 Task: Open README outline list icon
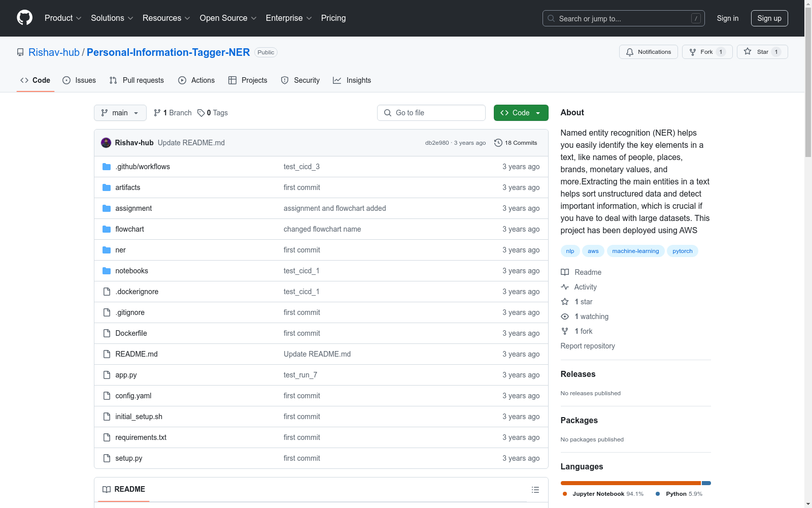coord(535,490)
